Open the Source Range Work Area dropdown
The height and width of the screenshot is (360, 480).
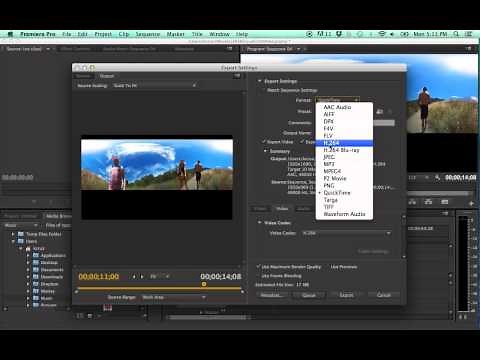pos(173,297)
